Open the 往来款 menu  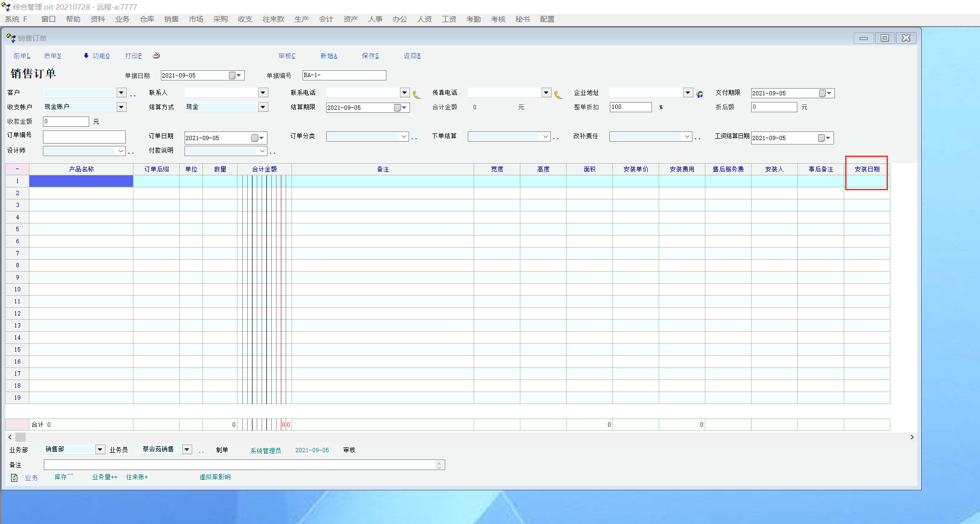click(273, 19)
